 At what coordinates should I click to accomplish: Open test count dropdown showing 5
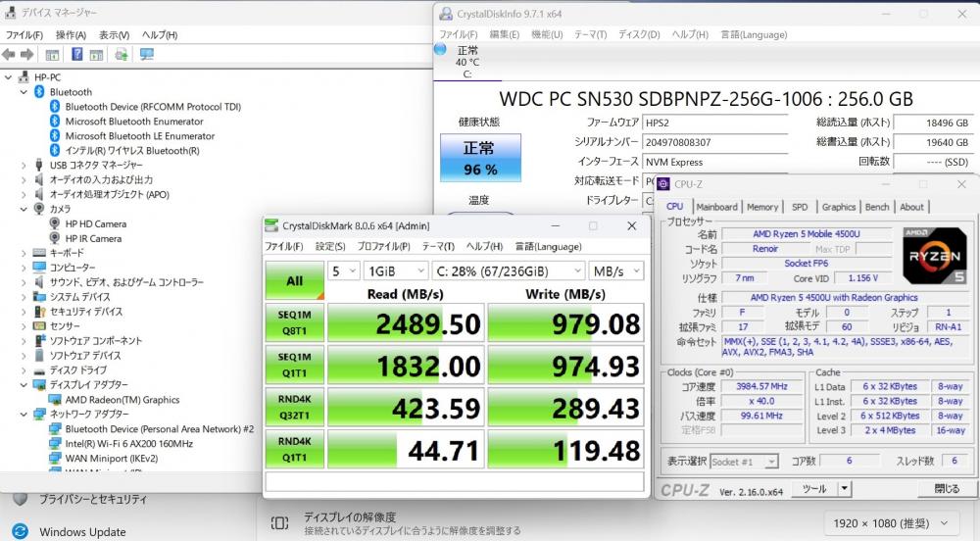pyautogui.click(x=343, y=271)
